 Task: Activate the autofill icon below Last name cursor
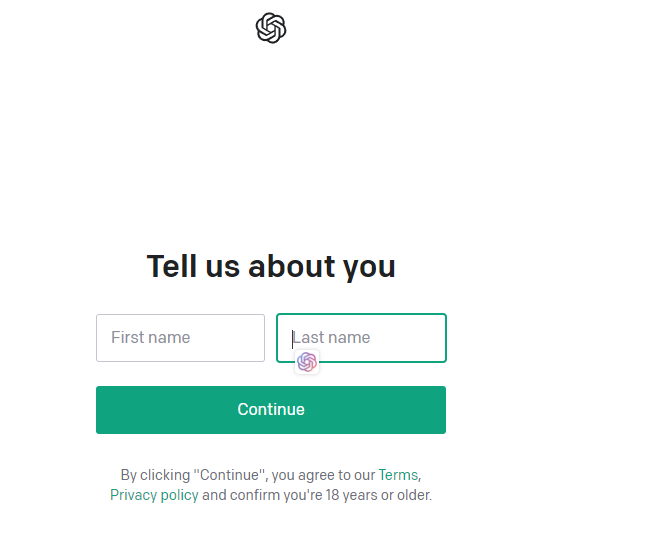pyautogui.click(x=307, y=362)
